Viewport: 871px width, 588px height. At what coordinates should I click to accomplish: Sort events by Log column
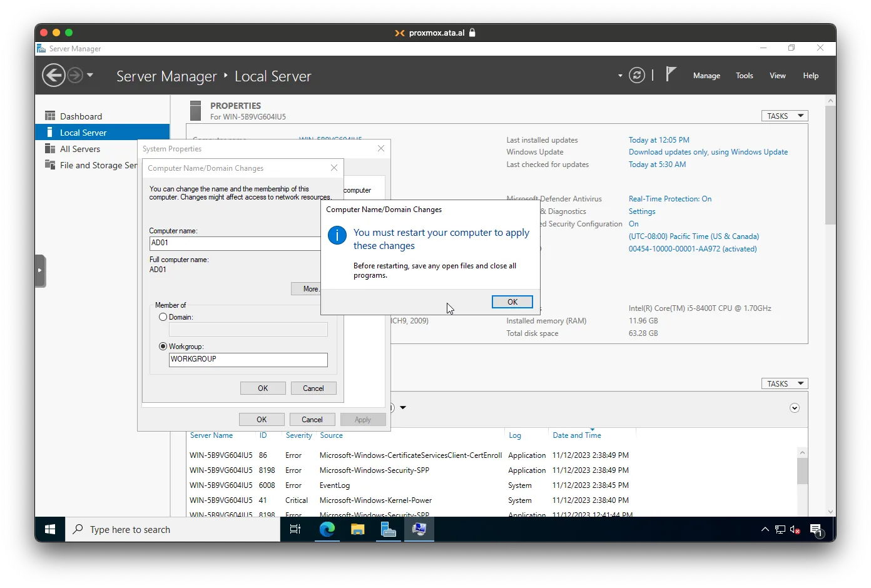(x=515, y=435)
